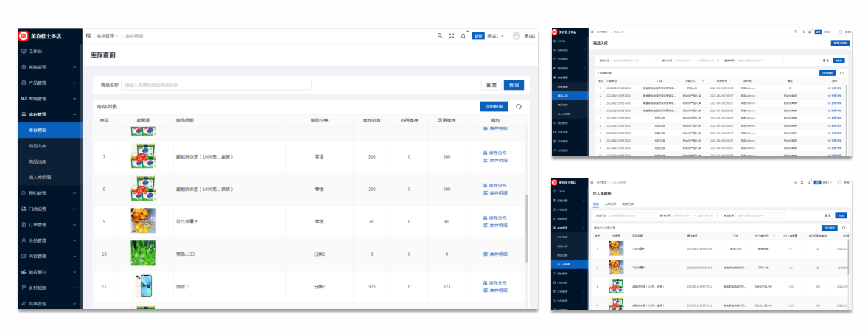Click the 美宜佳士多店 logo icon
This screenshot has height=334, width=868.
click(x=24, y=35)
